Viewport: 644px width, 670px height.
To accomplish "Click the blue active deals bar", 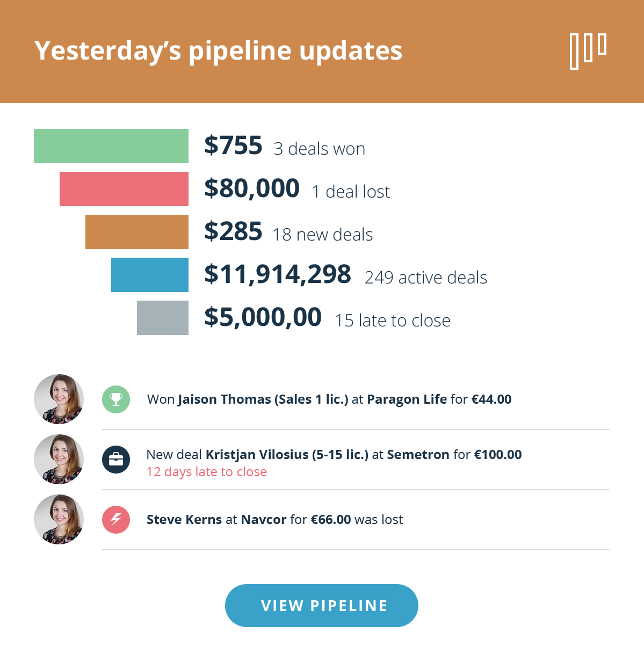I will (150, 275).
